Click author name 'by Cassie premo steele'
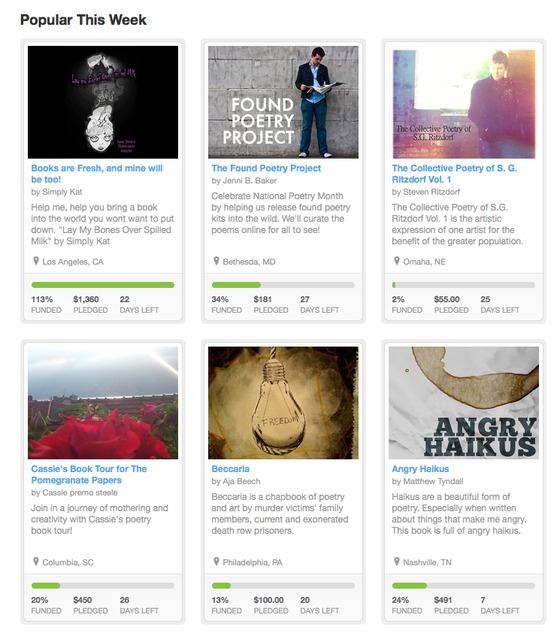This screenshot has width=560, height=636. (x=74, y=492)
